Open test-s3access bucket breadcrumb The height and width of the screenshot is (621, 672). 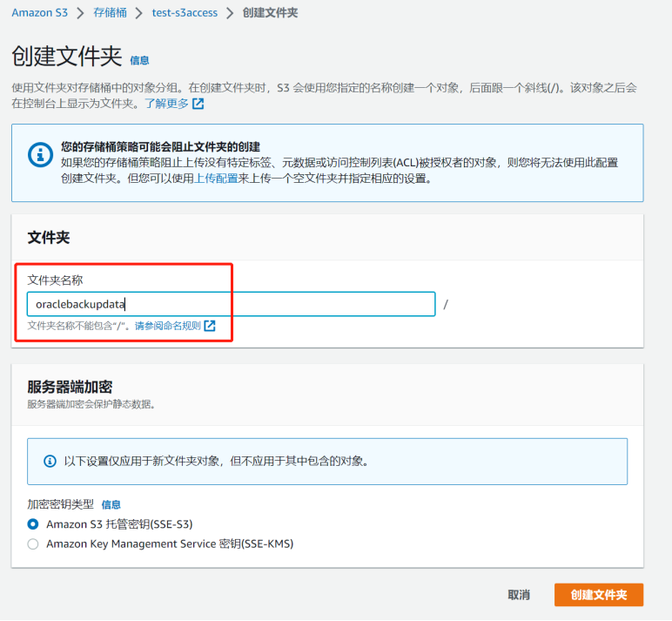click(x=185, y=13)
